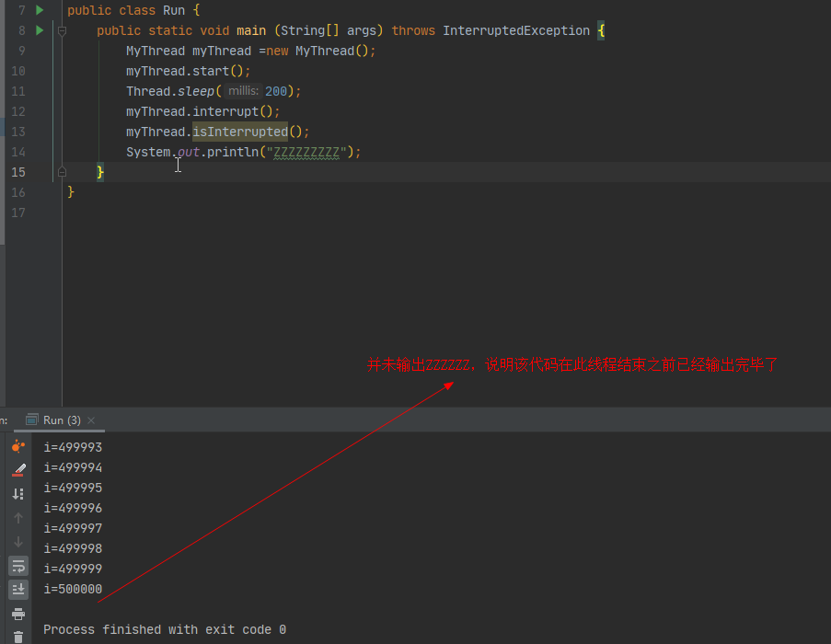Screen dimensions: 831x644
Task: Click the down arrow in Run toolbar
Action: [18, 542]
